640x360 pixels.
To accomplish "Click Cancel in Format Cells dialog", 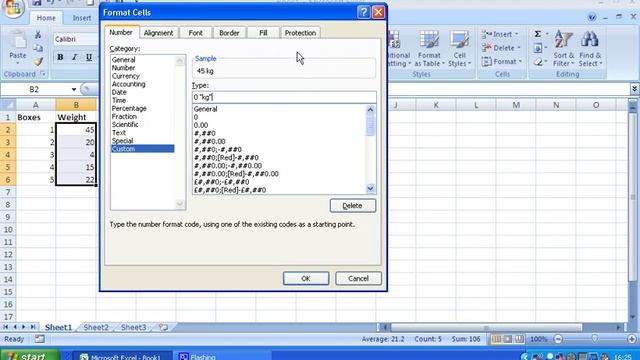I will (x=358, y=278).
